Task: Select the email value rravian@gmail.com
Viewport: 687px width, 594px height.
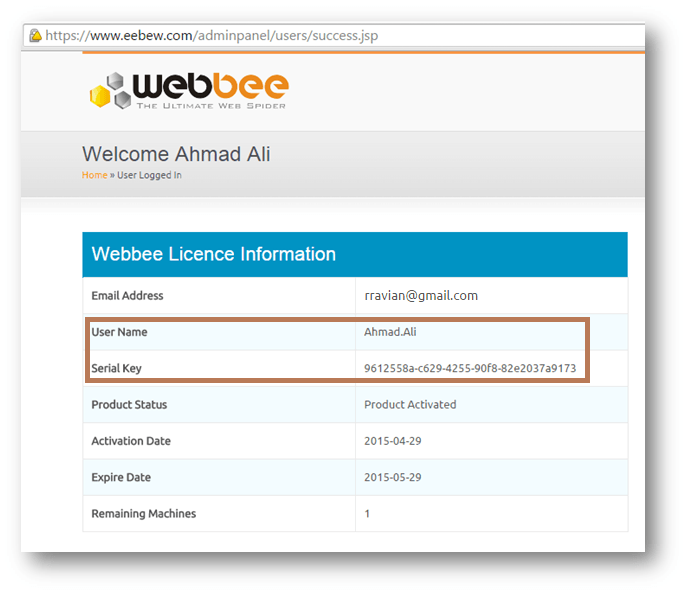Action: pyautogui.click(x=421, y=296)
